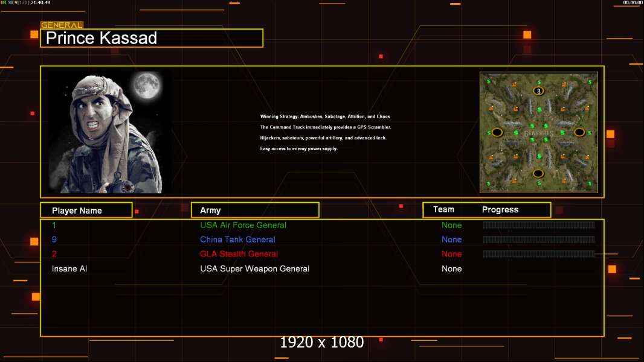Click the Easy access to enemy power supply line
Viewport: 644px width, 362px height.
tap(298, 148)
